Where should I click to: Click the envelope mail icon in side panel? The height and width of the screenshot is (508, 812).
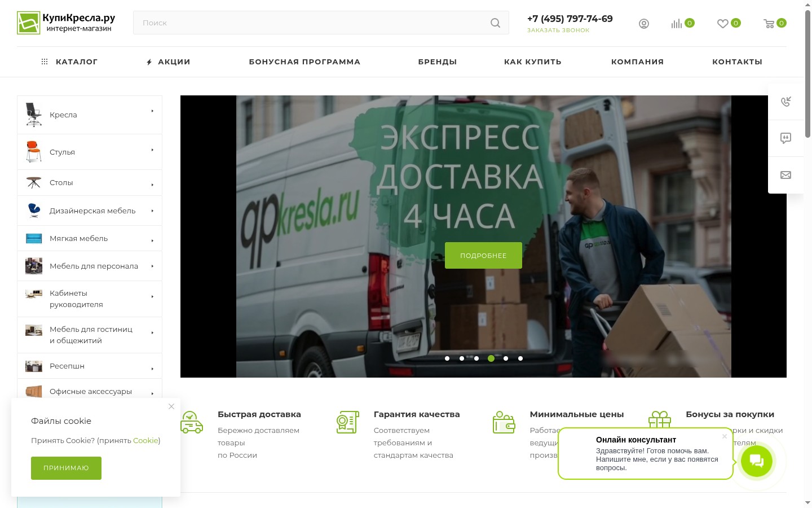tap(786, 175)
